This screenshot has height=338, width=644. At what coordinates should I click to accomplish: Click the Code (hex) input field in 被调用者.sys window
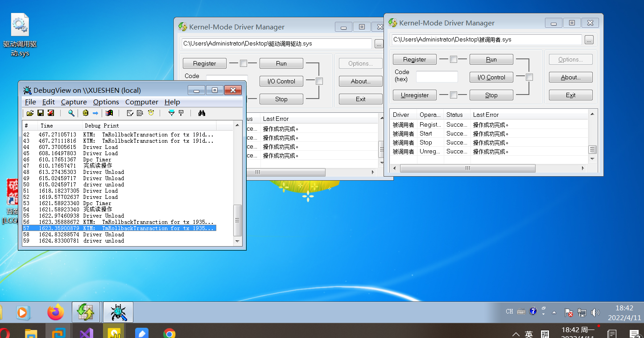point(437,77)
